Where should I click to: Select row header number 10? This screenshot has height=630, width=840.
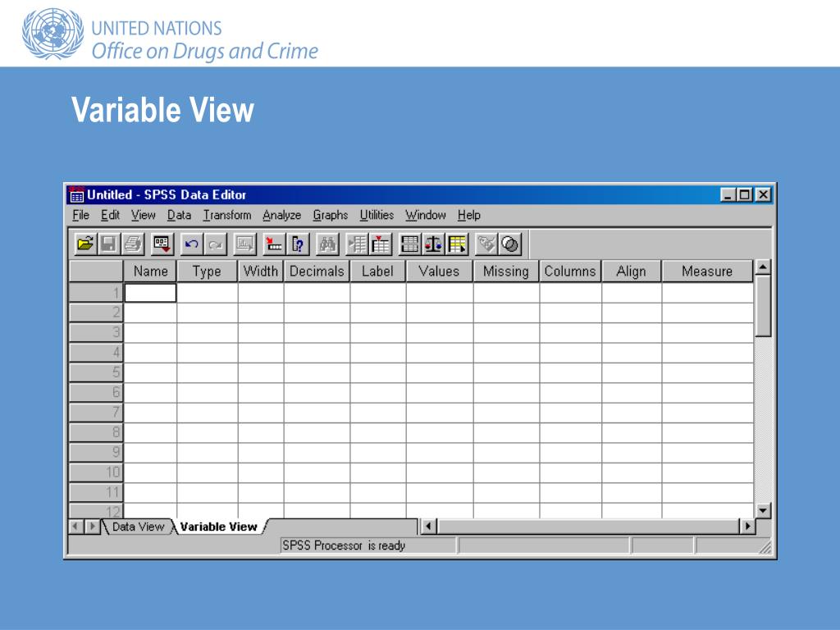[x=96, y=473]
